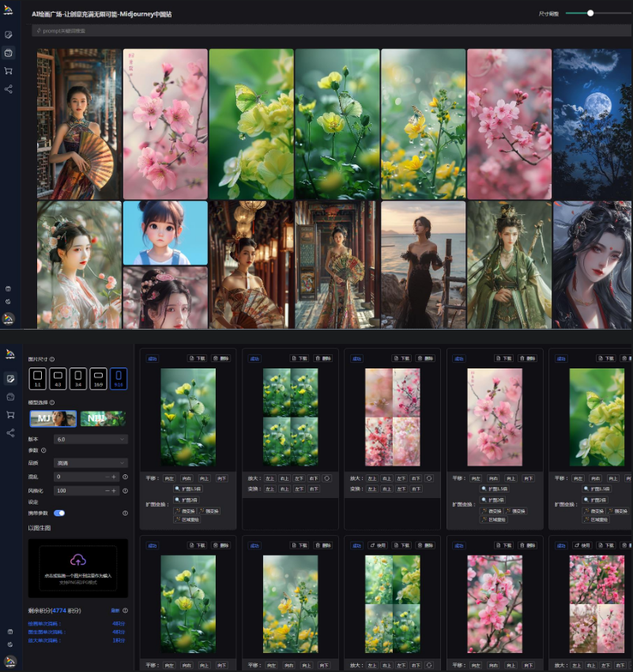Screen dimensions: 633x672
Task: Select the 1:1 aspect ratio option
Action: point(37,377)
